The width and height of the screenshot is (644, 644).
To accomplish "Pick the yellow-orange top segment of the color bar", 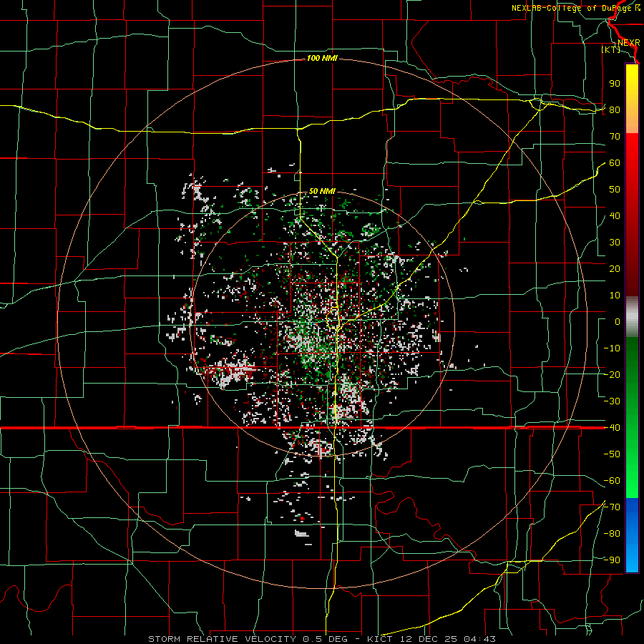I will point(632,99).
